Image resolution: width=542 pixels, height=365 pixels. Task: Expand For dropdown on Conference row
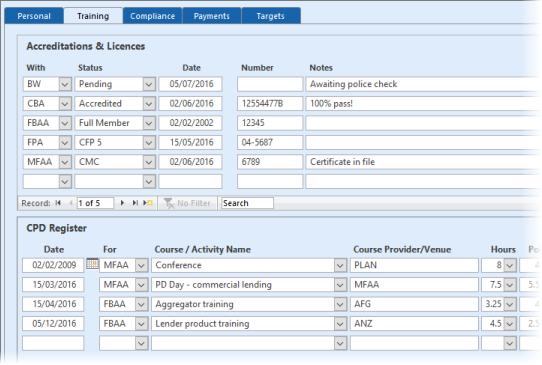click(x=141, y=265)
